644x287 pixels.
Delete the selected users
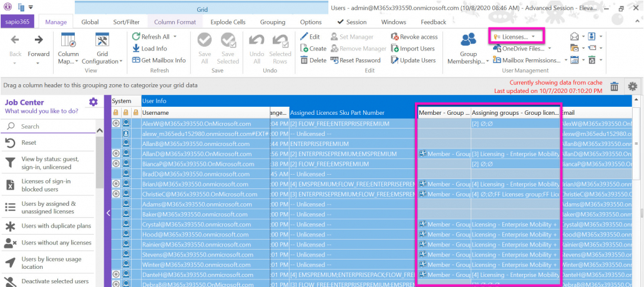point(313,60)
